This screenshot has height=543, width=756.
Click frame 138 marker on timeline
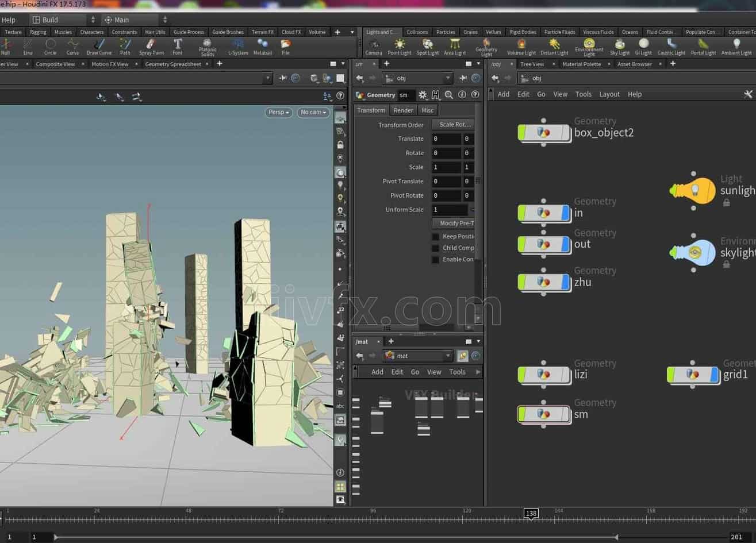tap(531, 513)
